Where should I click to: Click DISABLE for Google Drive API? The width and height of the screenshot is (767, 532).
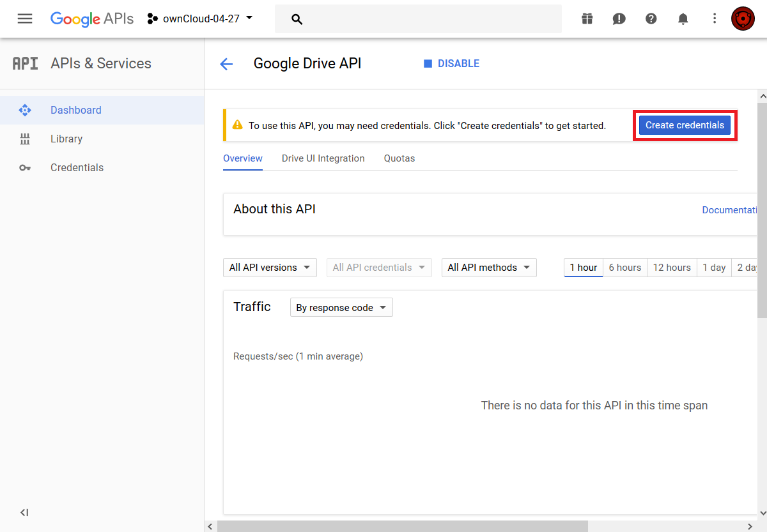pos(451,64)
